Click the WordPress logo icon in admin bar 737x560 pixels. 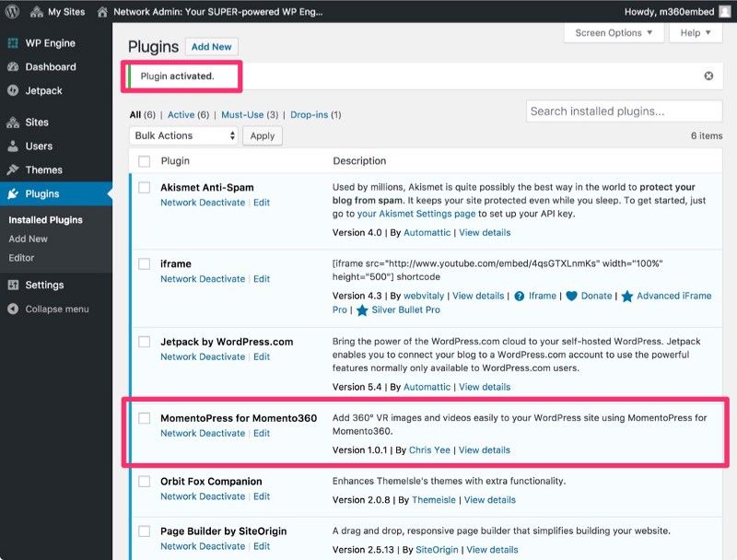(12, 11)
